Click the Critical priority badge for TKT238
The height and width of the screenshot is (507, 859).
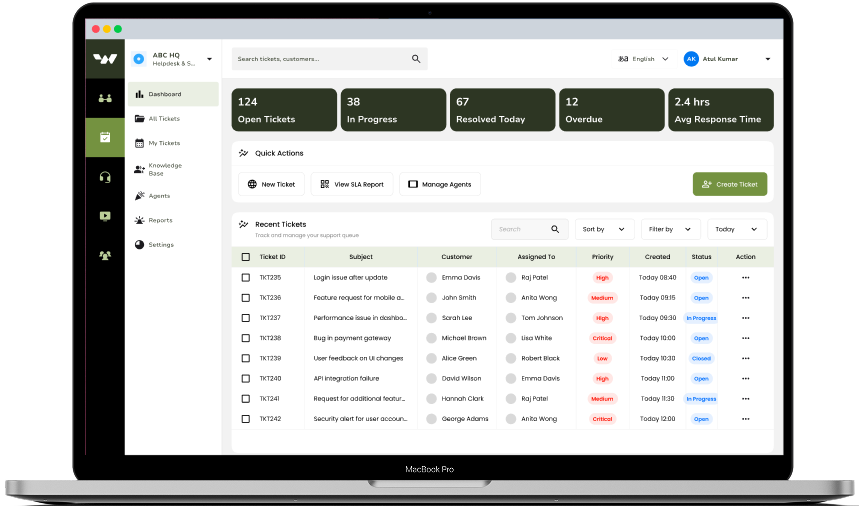[x=602, y=338]
